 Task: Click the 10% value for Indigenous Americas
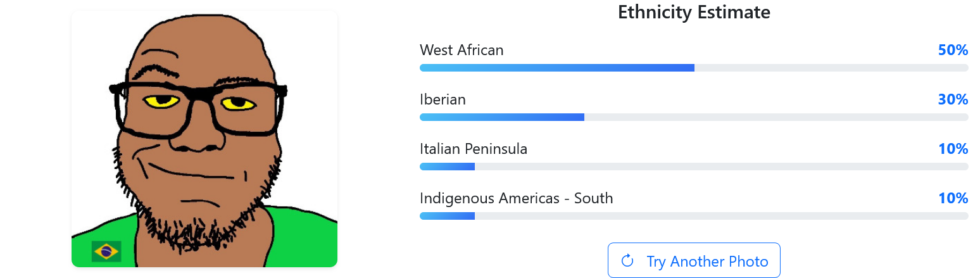coord(953,198)
